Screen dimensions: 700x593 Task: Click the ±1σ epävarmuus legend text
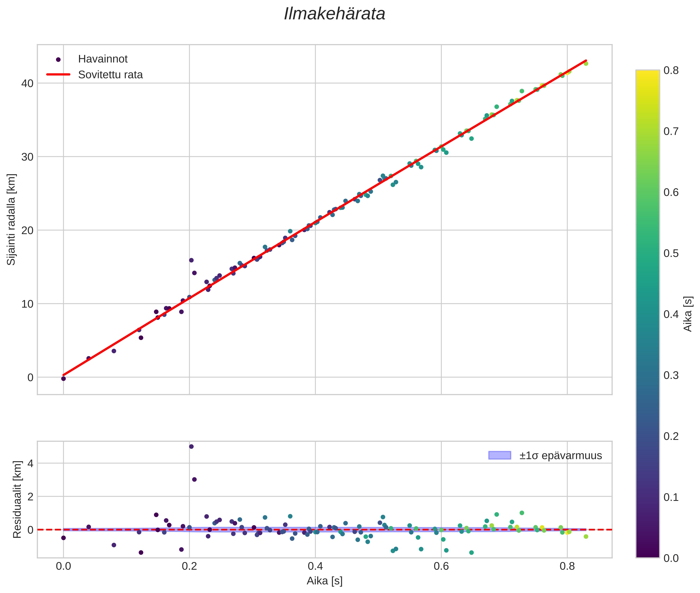pyautogui.click(x=560, y=455)
